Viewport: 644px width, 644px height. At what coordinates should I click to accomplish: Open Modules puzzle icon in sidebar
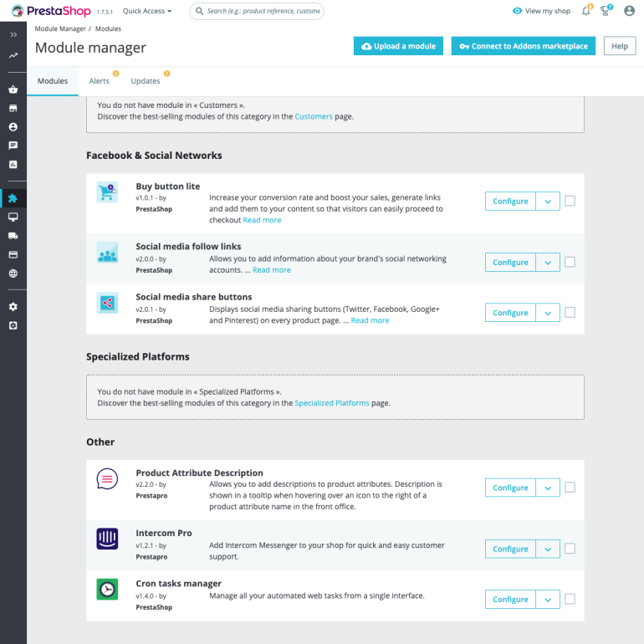pos(13,198)
